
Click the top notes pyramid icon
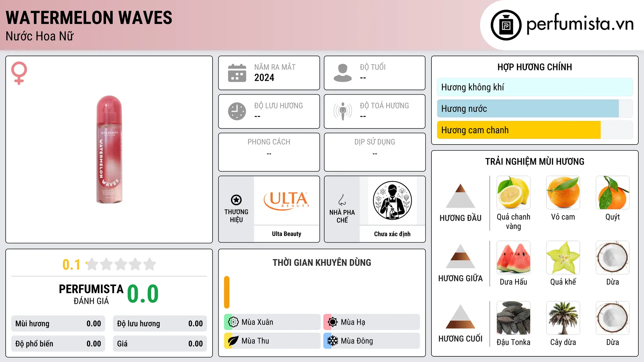tap(460, 196)
